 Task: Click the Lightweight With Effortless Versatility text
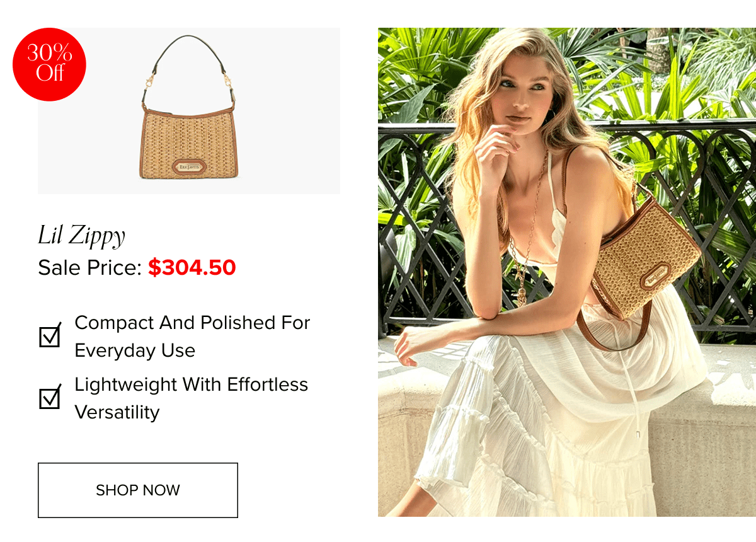[191, 398]
